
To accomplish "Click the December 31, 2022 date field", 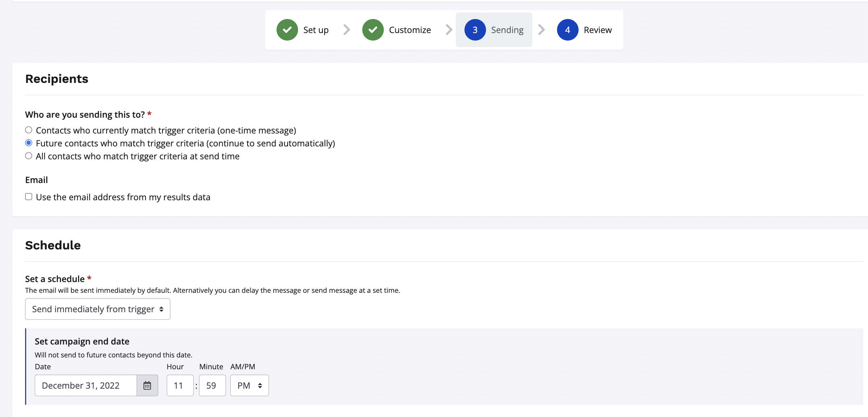I will pyautogui.click(x=86, y=385).
